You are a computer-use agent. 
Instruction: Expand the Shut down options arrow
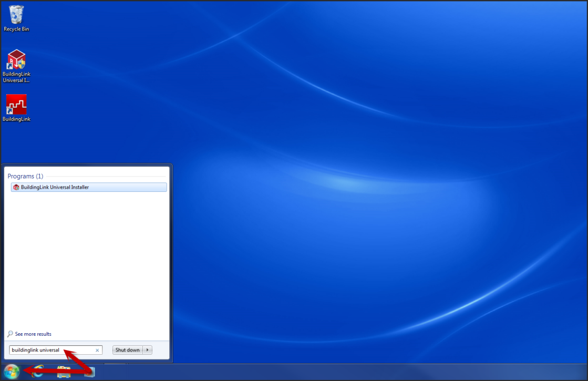point(148,350)
